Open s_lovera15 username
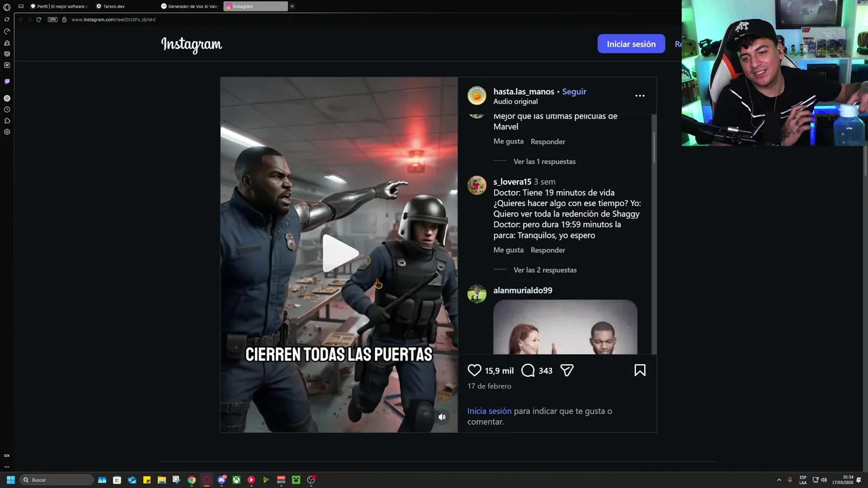 (x=512, y=182)
